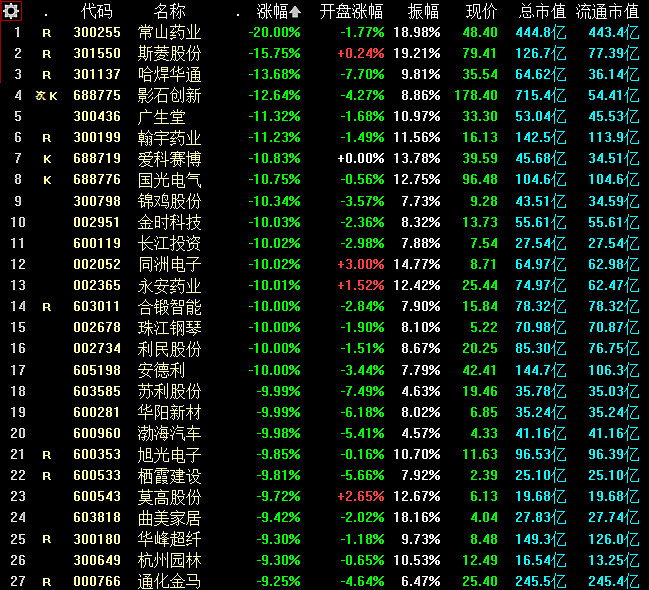
Task: Select stock 利民股份
Action: tap(169, 349)
